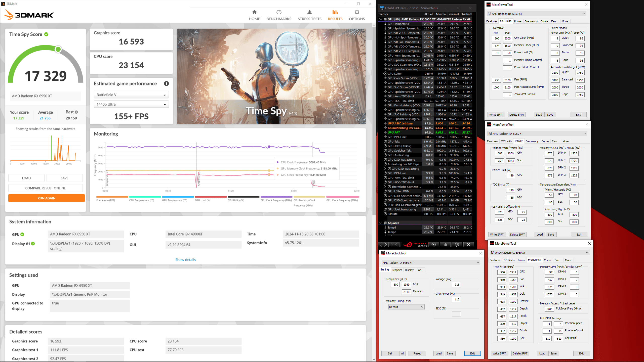
Task: Switch to Graphics tab in MoreClockTool
Action: tap(397, 270)
